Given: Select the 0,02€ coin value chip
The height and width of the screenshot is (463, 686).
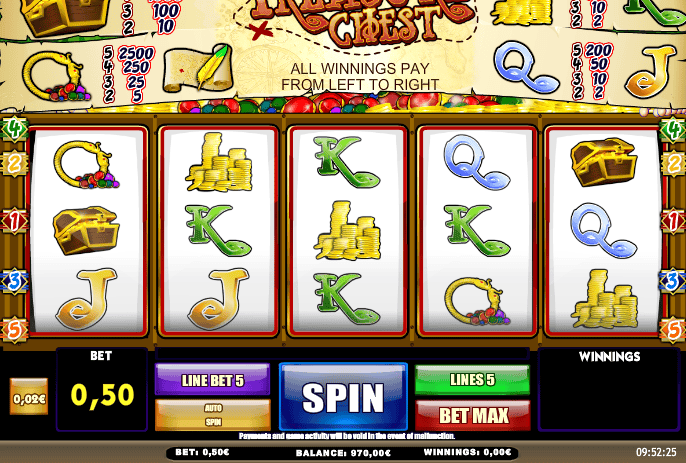Looking at the screenshot, I should coord(29,397).
